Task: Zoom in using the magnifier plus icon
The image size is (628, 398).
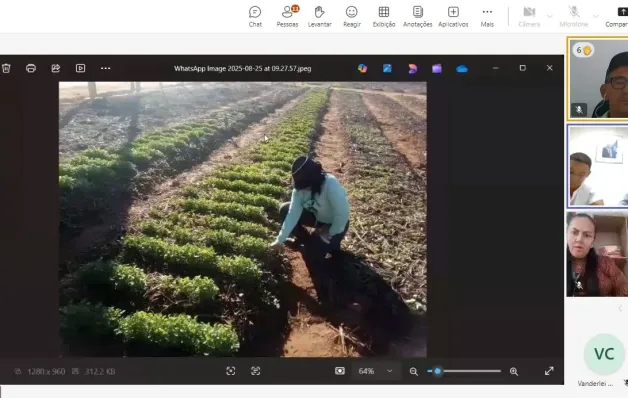Action: coord(514,372)
